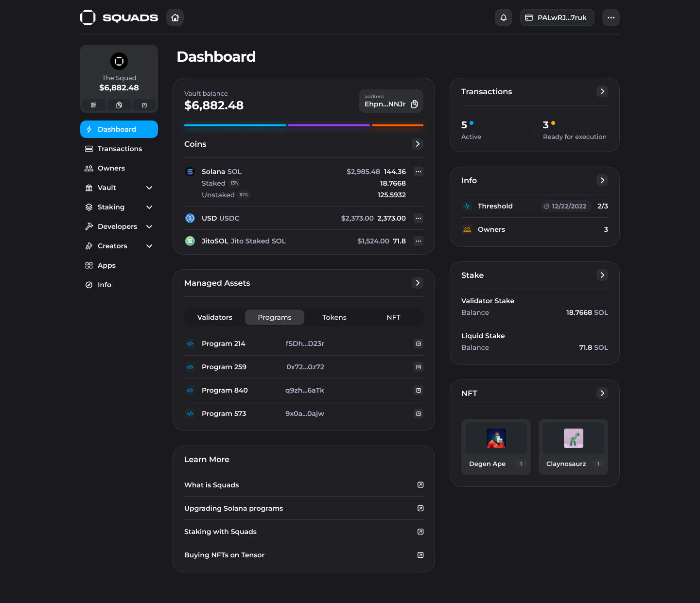Open the three-dot header menu
700x603 pixels.
[x=611, y=17]
